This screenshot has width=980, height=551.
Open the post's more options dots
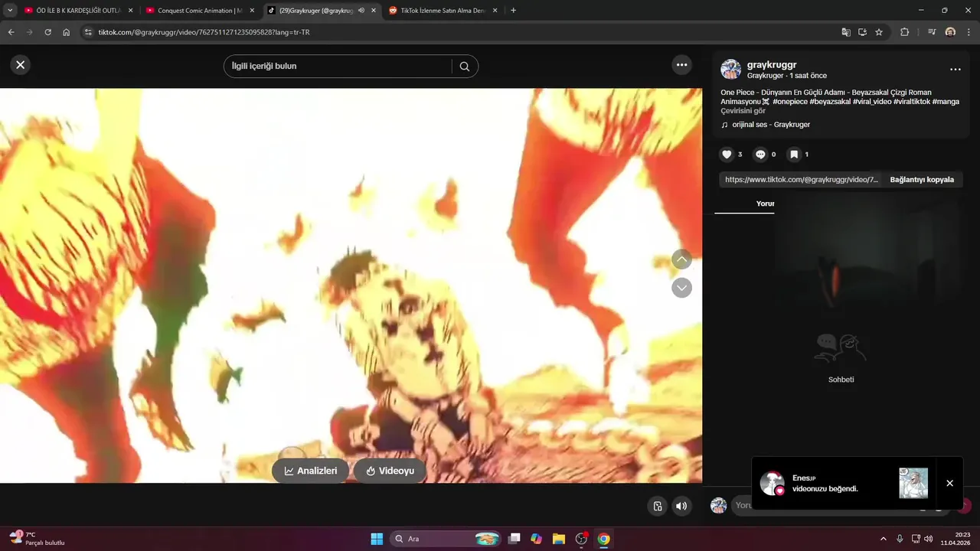click(955, 70)
